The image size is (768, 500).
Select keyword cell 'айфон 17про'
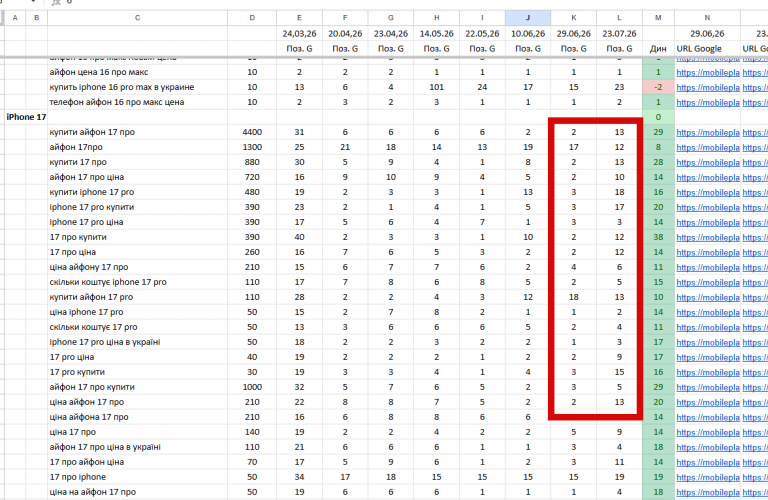[138, 147]
